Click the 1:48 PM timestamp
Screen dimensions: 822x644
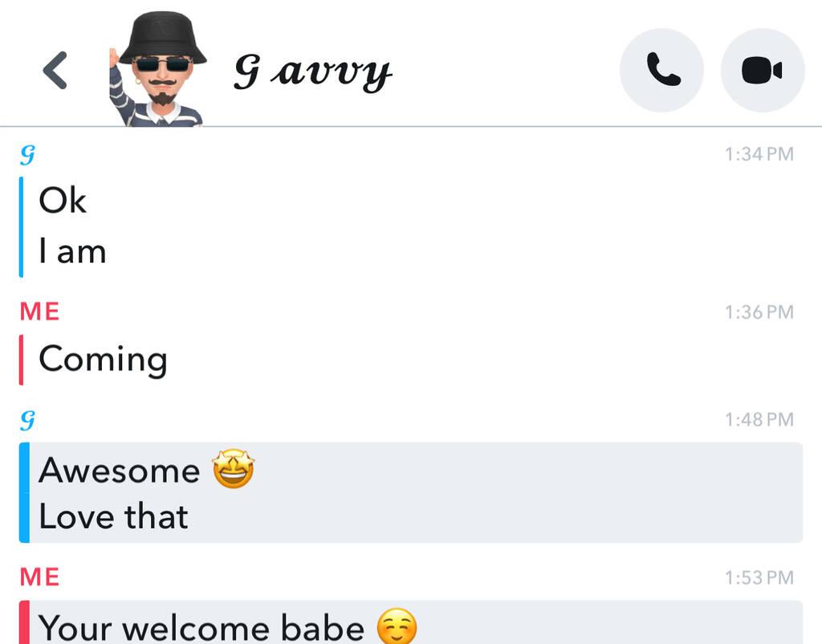click(759, 419)
